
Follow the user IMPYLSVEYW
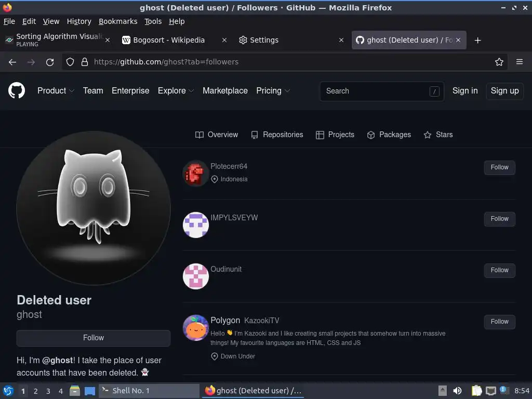(x=499, y=219)
